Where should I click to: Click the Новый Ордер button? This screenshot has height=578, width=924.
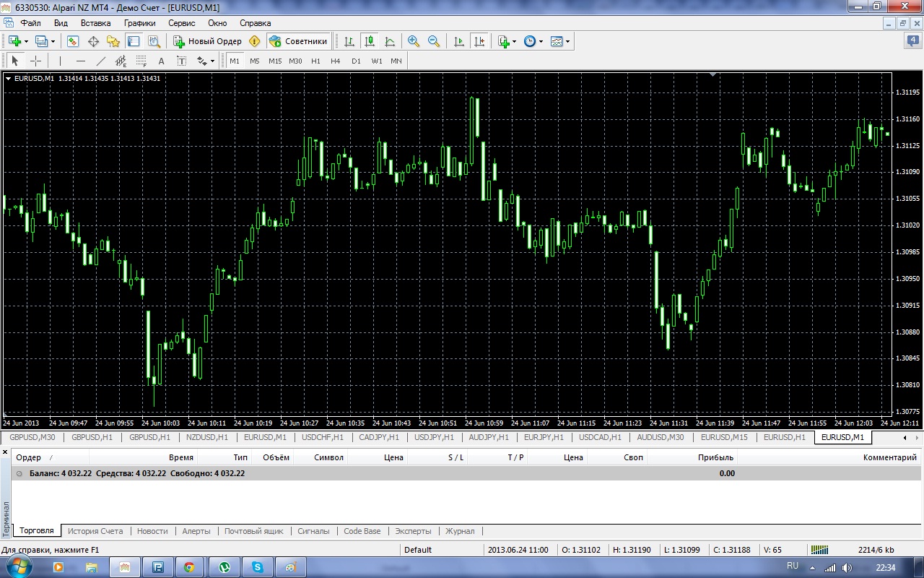(208, 41)
